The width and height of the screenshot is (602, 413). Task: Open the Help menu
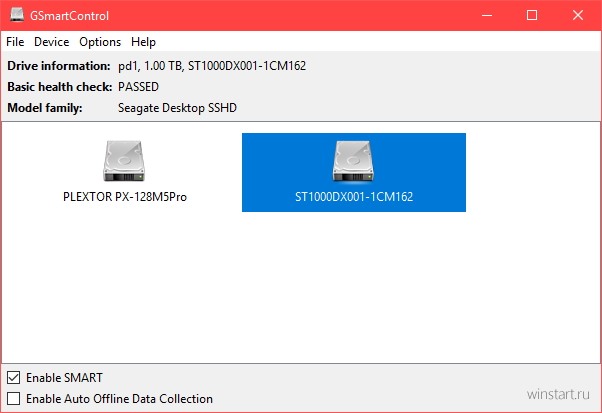click(x=143, y=42)
